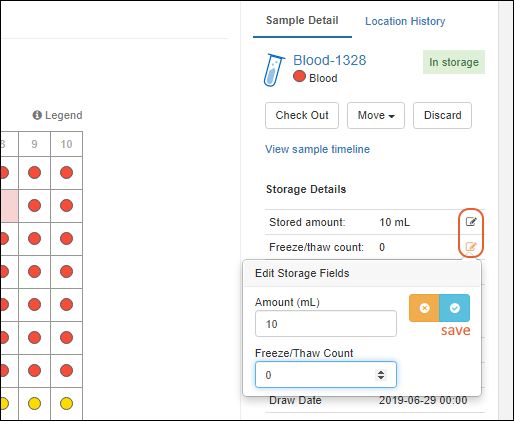Select the top red sample in column 9
The height and width of the screenshot is (421, 514).
pos(34,173)
